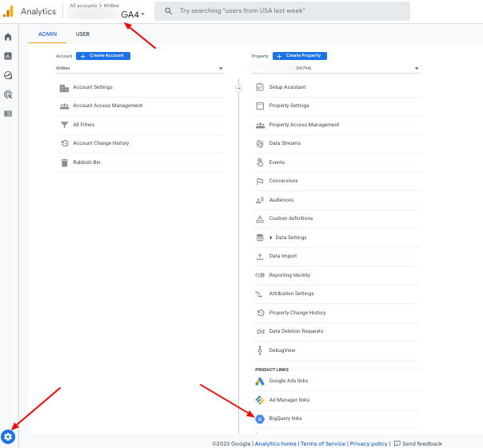Click the search magnifier icon
The width and height of the screenshot is (483, 448).
(168, 11)
